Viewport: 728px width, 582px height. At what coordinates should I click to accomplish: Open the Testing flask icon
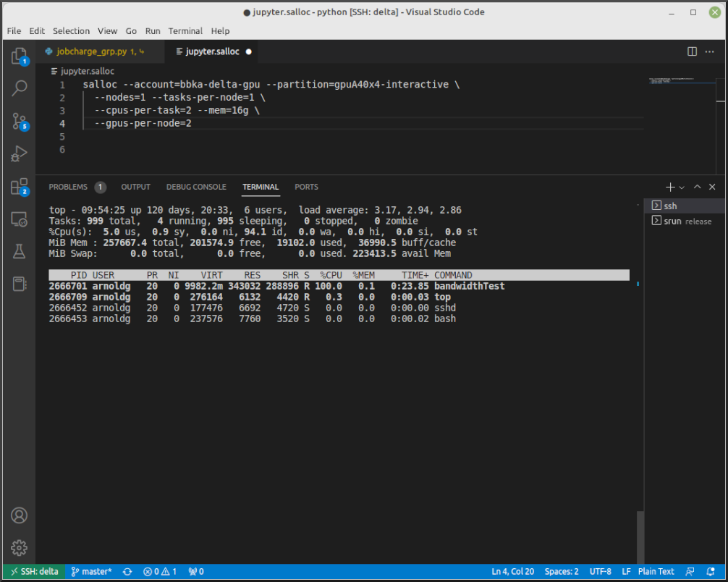[20, 251]
